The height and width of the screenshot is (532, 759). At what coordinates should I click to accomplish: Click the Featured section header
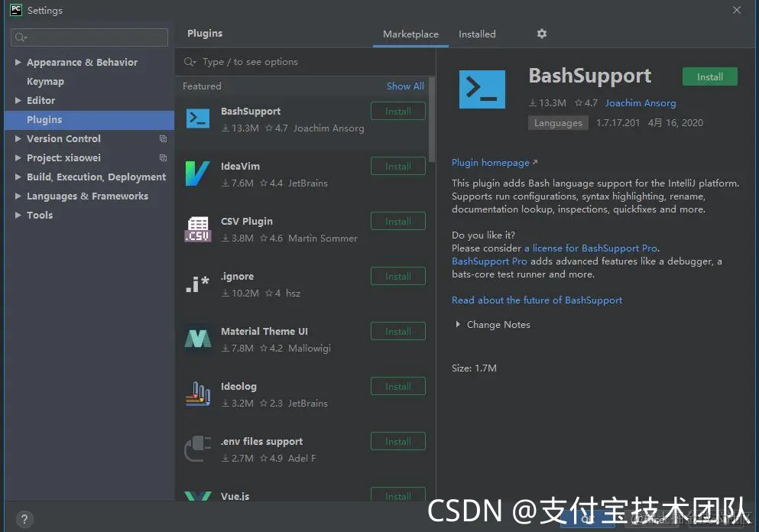point(202,86)
